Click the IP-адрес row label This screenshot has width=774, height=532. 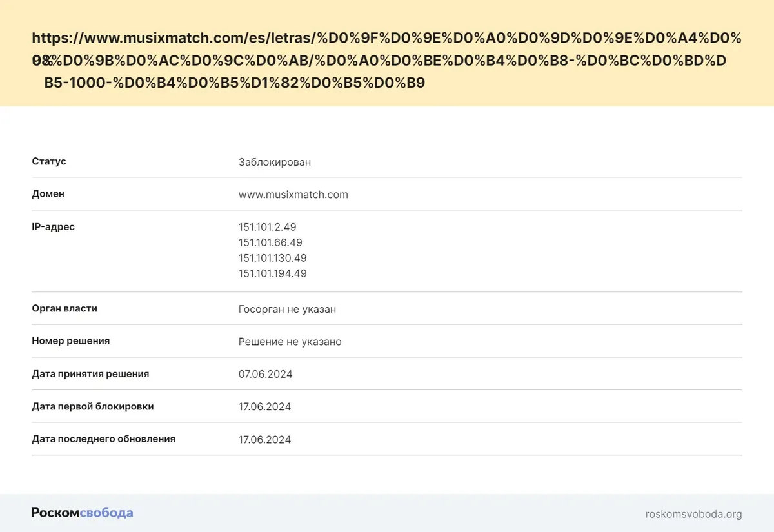(54, 227)
